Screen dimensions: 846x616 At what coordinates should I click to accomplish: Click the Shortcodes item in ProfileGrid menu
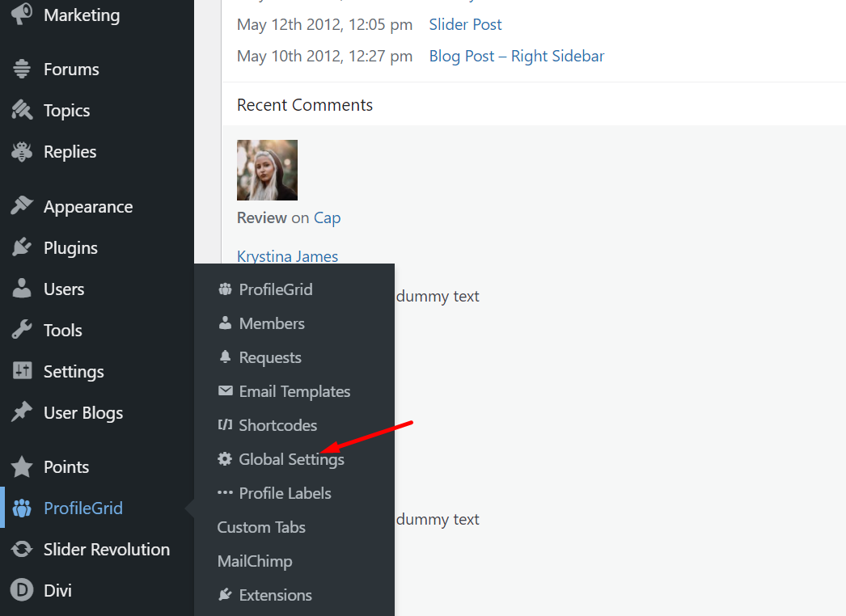point(278,425)
